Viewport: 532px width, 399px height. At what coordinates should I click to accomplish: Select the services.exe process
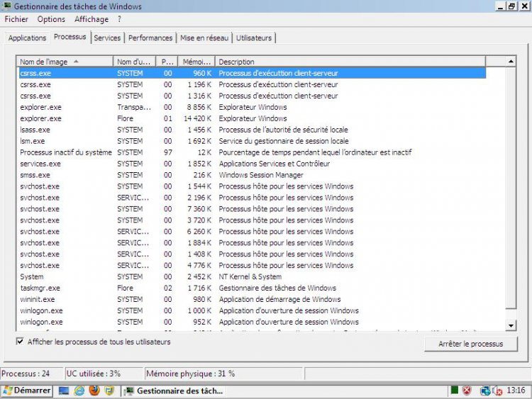(253, 164)
